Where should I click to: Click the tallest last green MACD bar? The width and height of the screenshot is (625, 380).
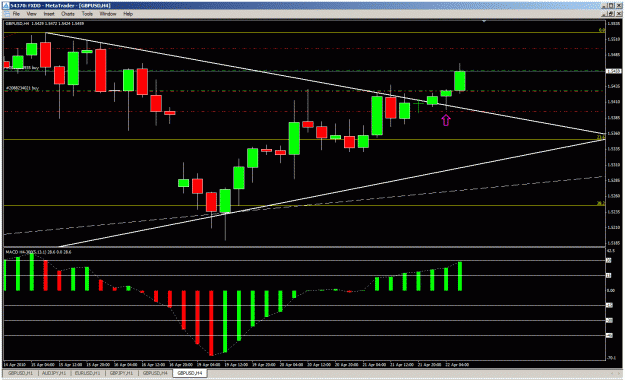click(460, 276)
